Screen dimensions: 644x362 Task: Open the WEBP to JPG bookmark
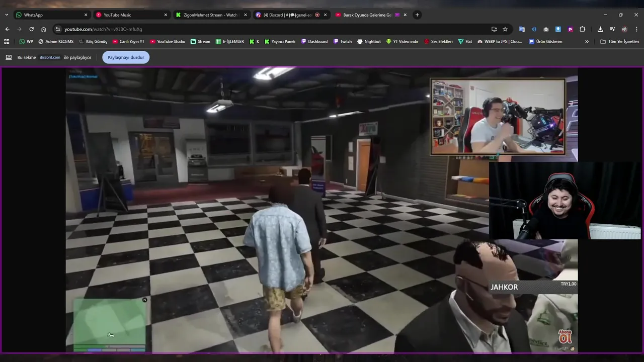pyautogui.click(x=500, y=41)
